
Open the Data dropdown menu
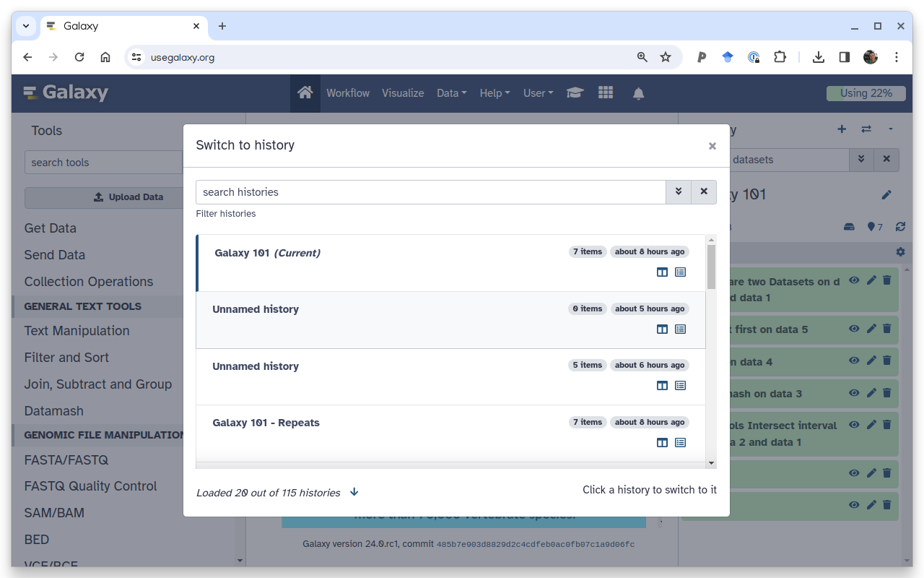[x=452, y=93]
